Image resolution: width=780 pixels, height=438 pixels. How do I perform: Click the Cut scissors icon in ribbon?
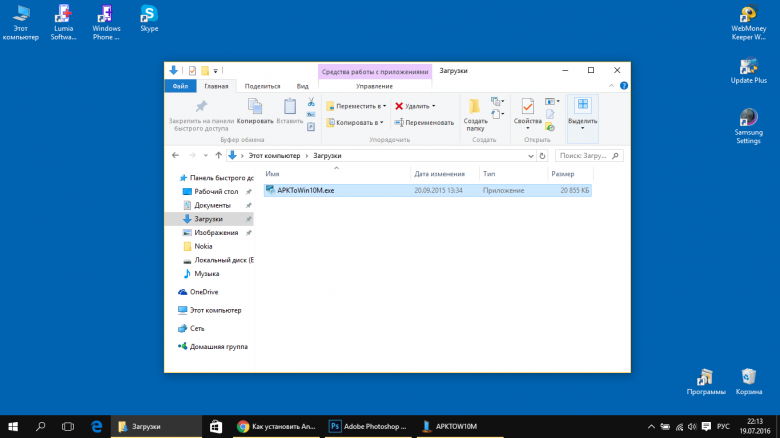(311, 102)
